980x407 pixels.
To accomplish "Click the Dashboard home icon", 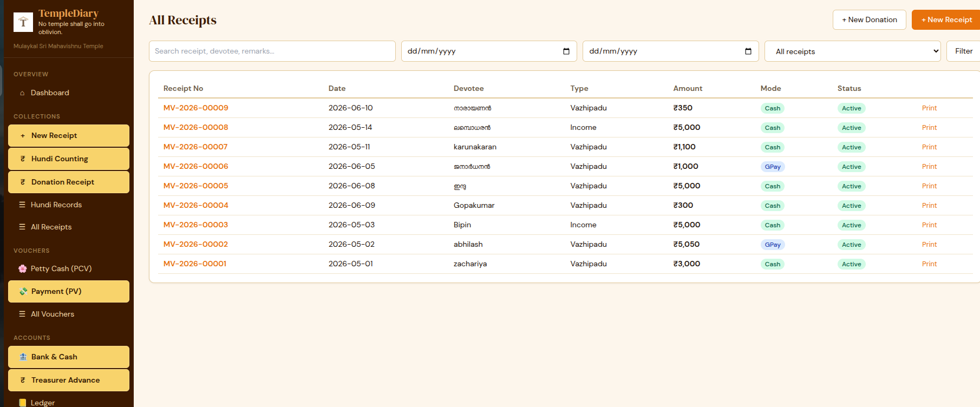I will 22,93.
